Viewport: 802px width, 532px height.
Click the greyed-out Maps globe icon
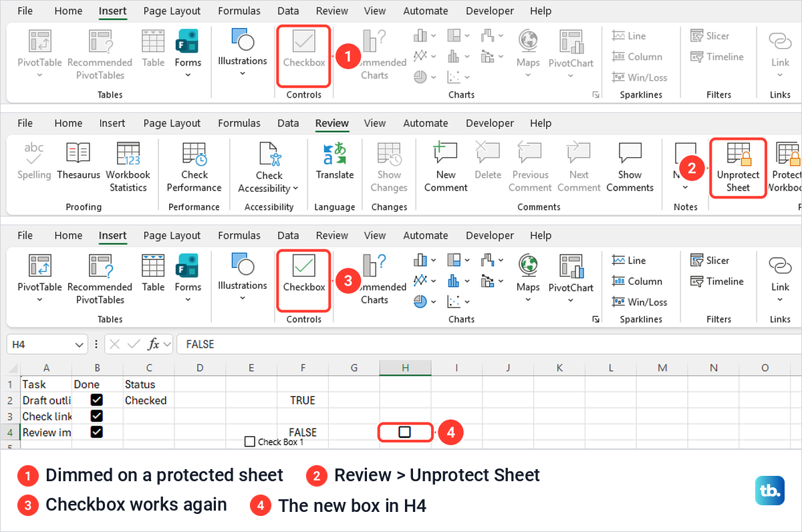(528, 41)
